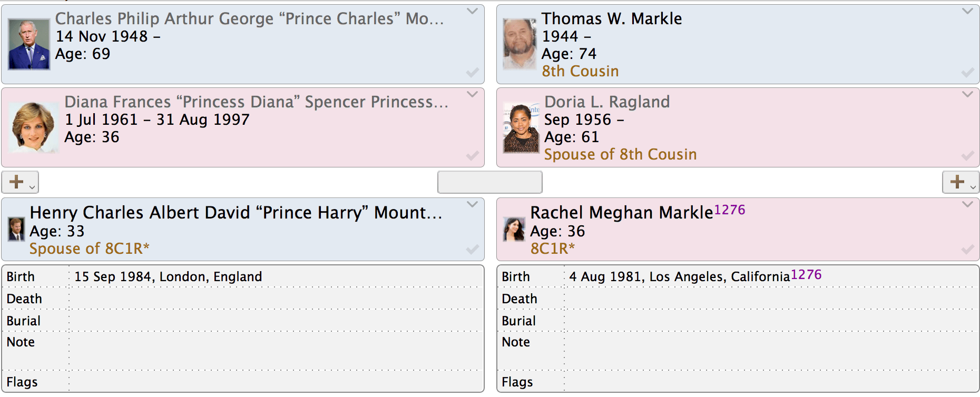This screenshot has height=397, width=980.
Task: Toggle checkmark on Prince Harry card
Action: point(472,250)
